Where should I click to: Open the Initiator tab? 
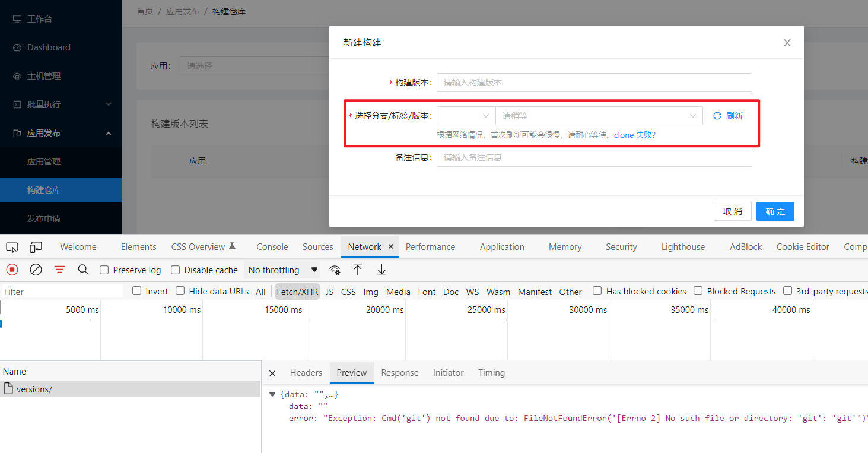[449, 373]
